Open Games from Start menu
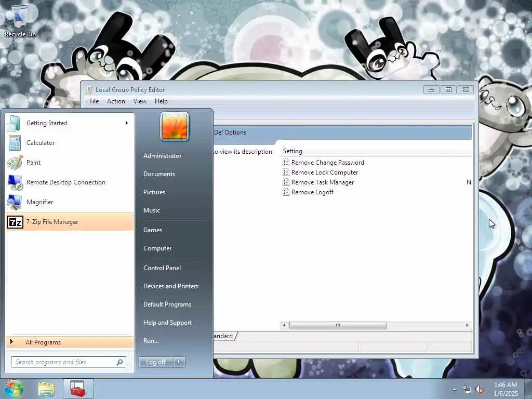This screenshot has height=399, width=532. (153, 230)
